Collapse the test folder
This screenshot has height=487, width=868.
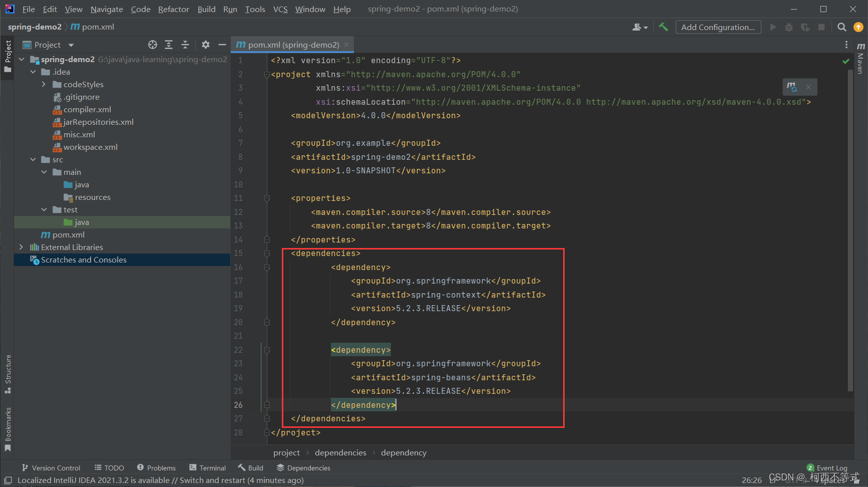coord(44,209)
